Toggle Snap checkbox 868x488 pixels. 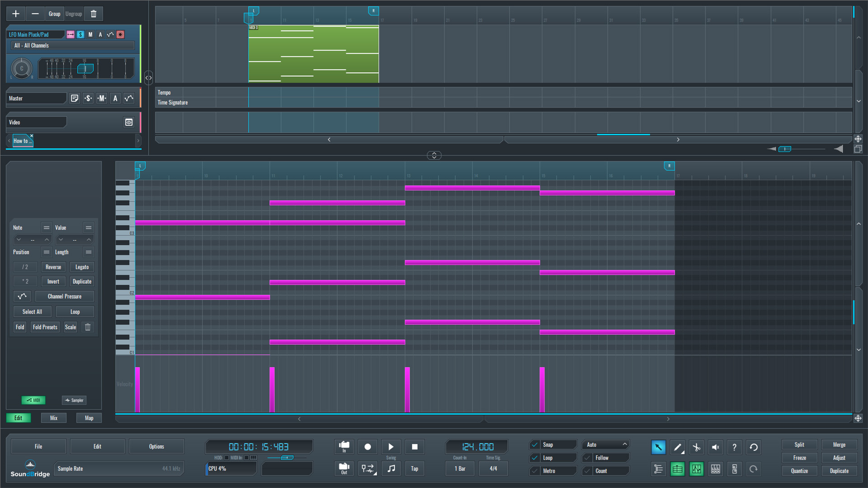coord(535,445)
